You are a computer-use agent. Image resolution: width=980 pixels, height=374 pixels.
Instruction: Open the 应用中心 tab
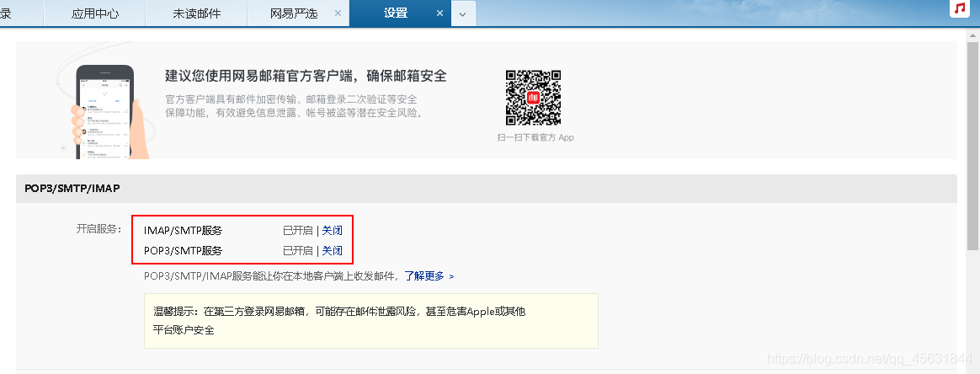(x=95, y=13)
